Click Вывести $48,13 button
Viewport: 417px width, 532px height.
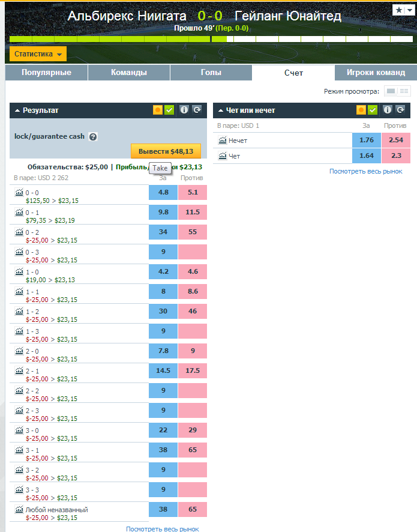coord(166,151)
